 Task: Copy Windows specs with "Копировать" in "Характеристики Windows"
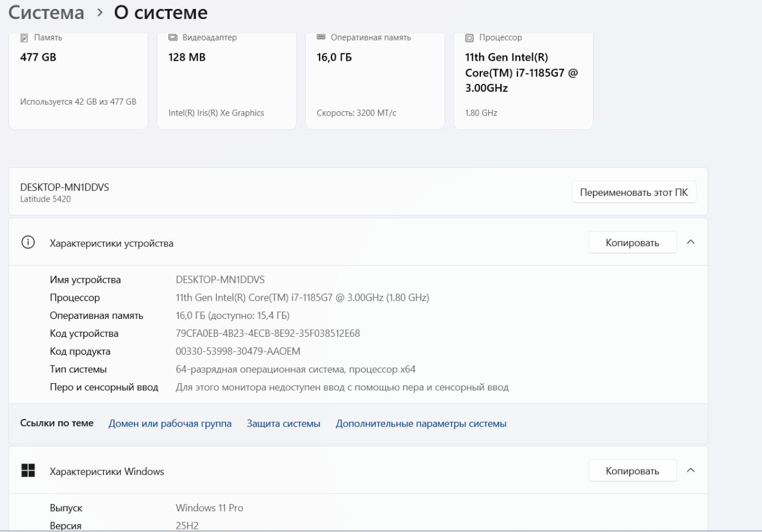coord(632,471)
